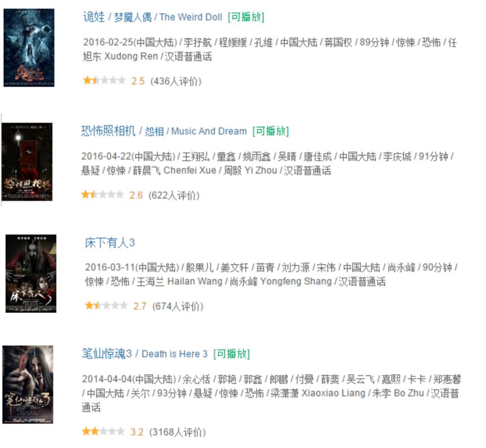The width and height of the screenshot is (486, 448).
Task: Click the 2.6 rating stars for 恐怖照相机
Action: click(102, 194)
